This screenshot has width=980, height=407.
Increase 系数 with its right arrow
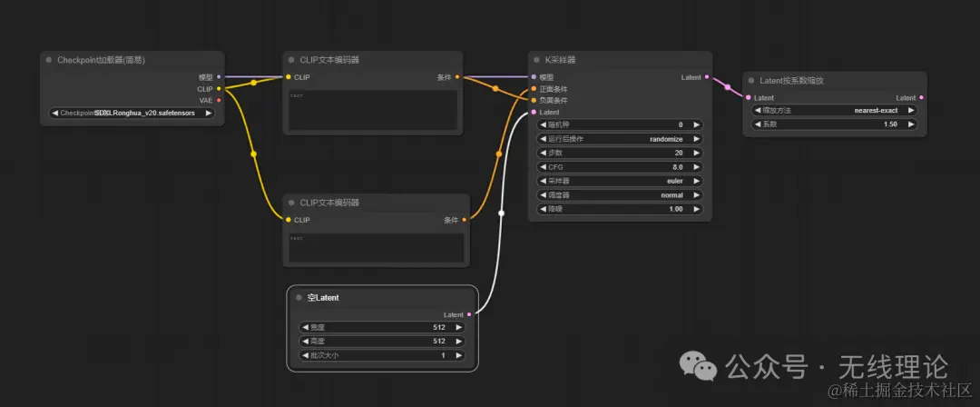[x=911, y=124]
